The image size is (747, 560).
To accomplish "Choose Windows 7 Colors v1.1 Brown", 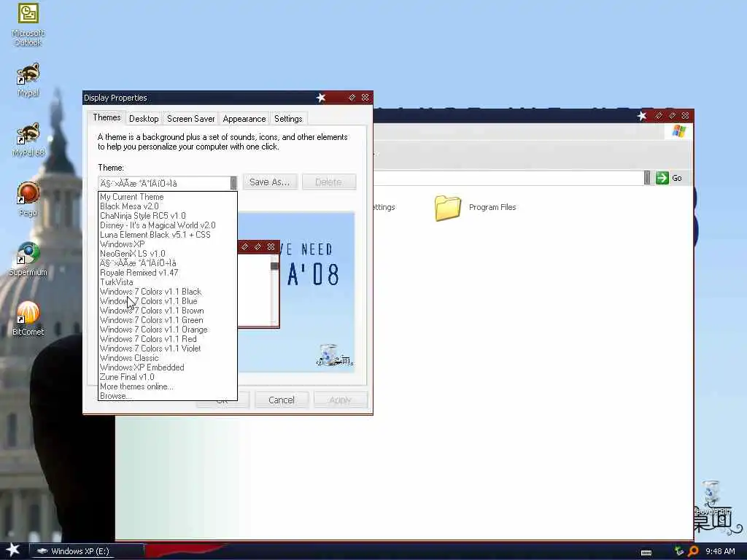I will pos(167,311).
